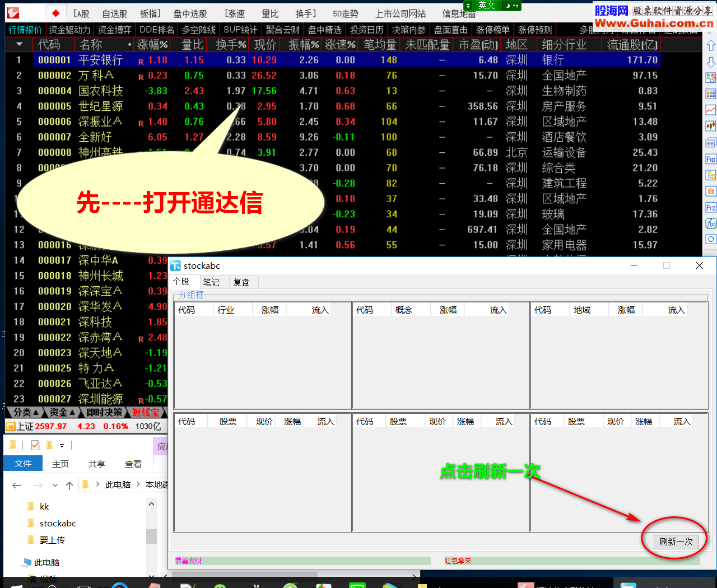This screenshot has height=588, width=717.
Task: Sort by 流通股(亿) column header
Action: coord(632,44)
